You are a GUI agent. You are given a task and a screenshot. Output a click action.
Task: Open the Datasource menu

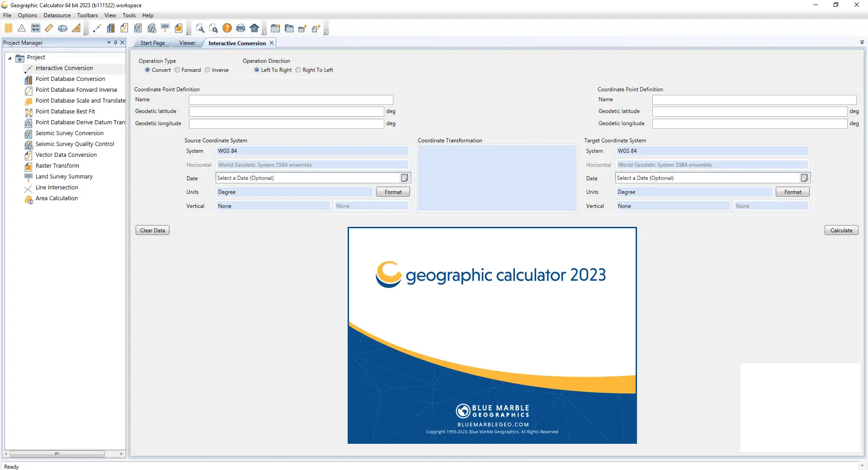tap(57, 15)
